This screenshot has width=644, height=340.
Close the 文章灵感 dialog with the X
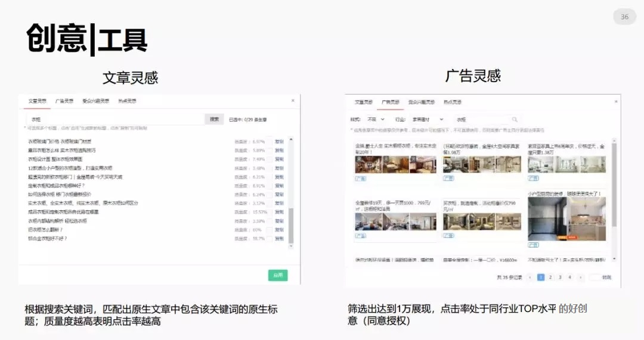coord(293,101)
